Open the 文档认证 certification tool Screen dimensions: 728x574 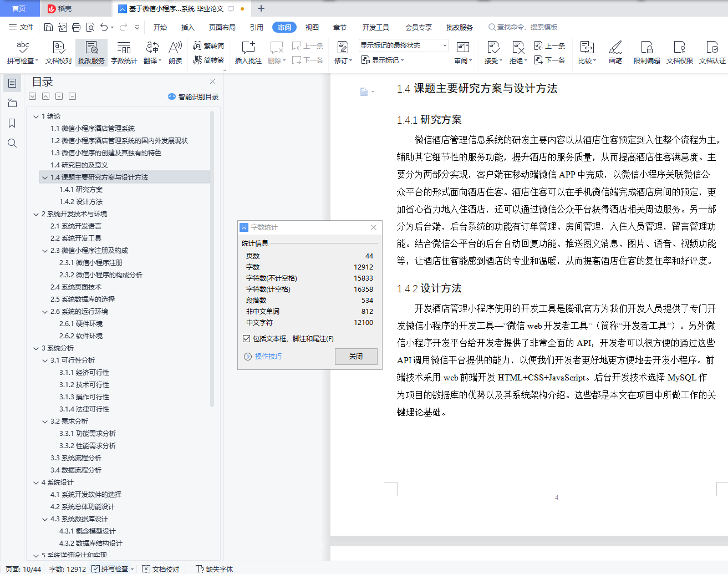point(712,53)
